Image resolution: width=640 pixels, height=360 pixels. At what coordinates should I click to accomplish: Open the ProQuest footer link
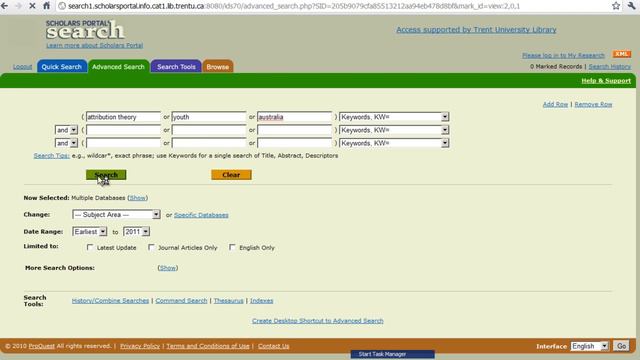pyautogui.click(x=42, y=346)
